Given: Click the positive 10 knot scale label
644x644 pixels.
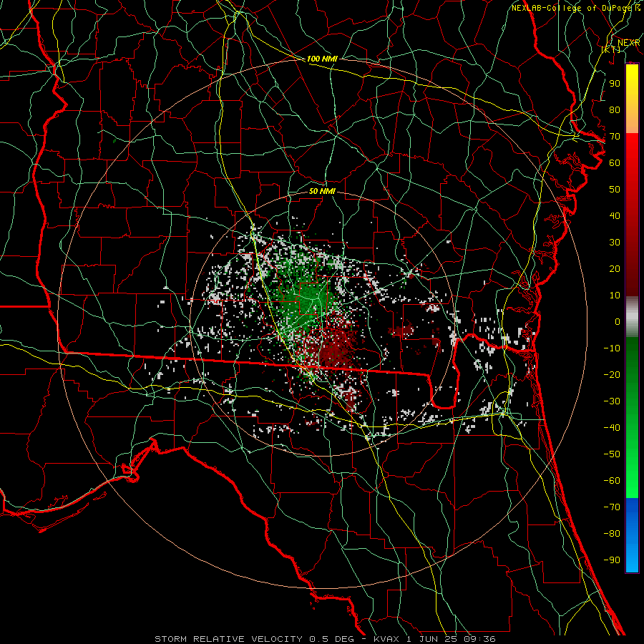Looking at the screenshot, I should click(x=615, y=296).
